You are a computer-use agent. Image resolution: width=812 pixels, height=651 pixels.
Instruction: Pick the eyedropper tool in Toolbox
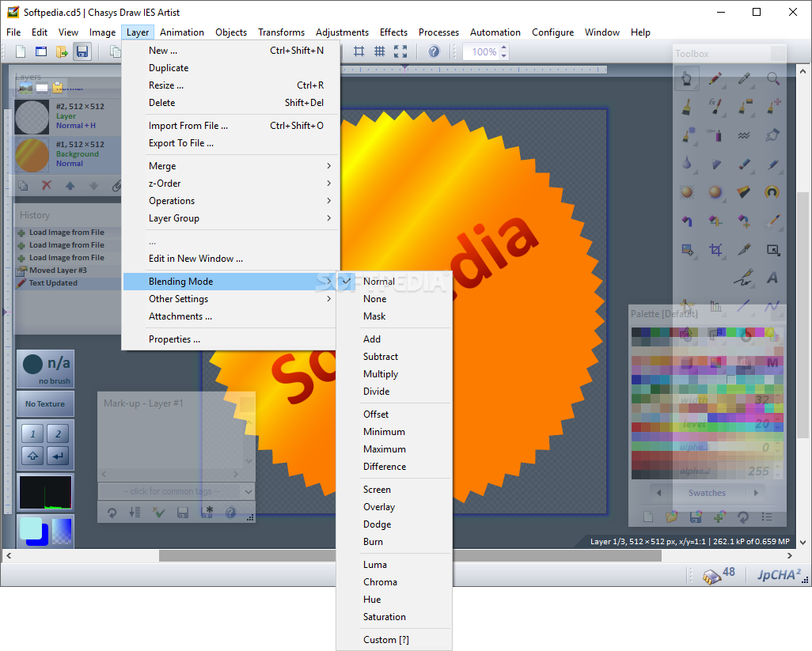[x=744, y=78]
